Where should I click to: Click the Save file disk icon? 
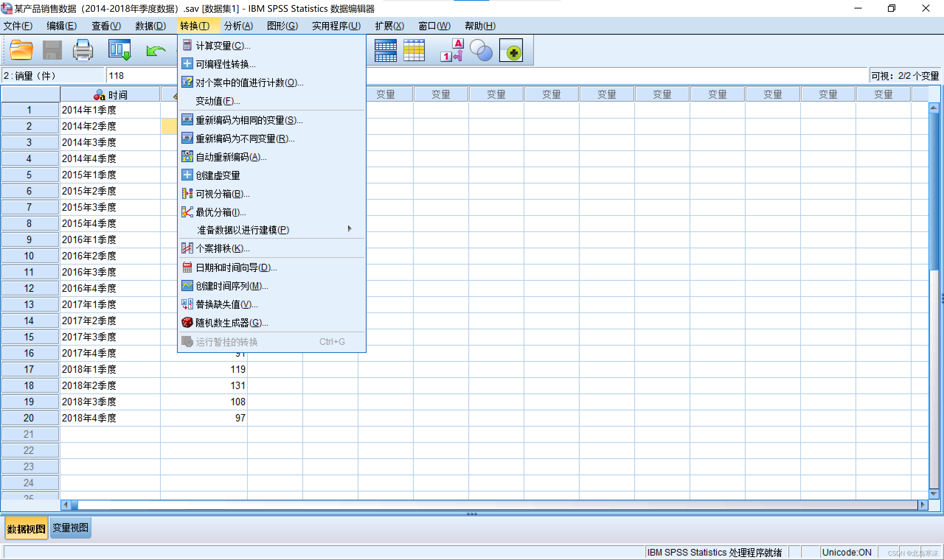52,50
